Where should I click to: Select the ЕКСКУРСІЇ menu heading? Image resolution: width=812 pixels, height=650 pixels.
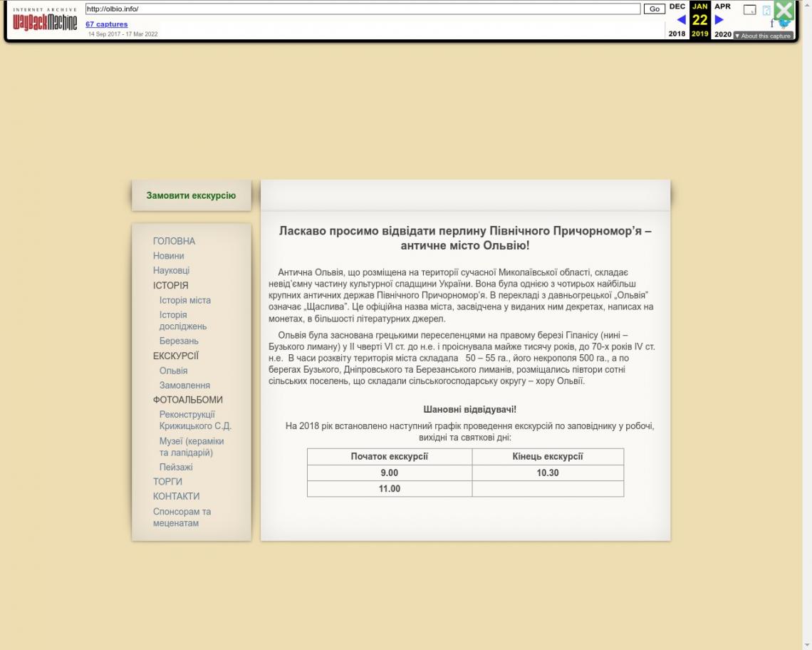[175, 356]
